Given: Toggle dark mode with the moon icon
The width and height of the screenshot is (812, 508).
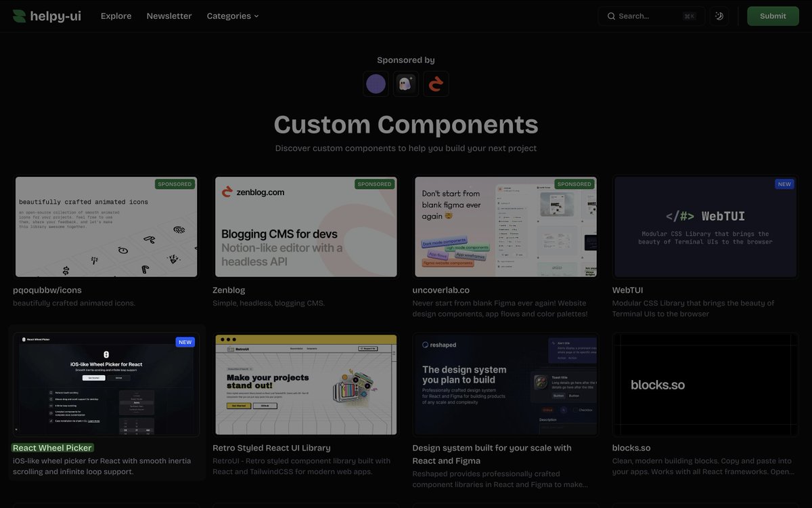Looking at the screenshot, I should click(719, 16).
